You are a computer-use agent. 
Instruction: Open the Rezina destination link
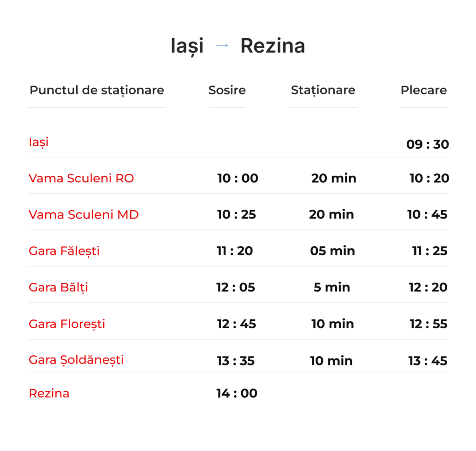[49, 393]
